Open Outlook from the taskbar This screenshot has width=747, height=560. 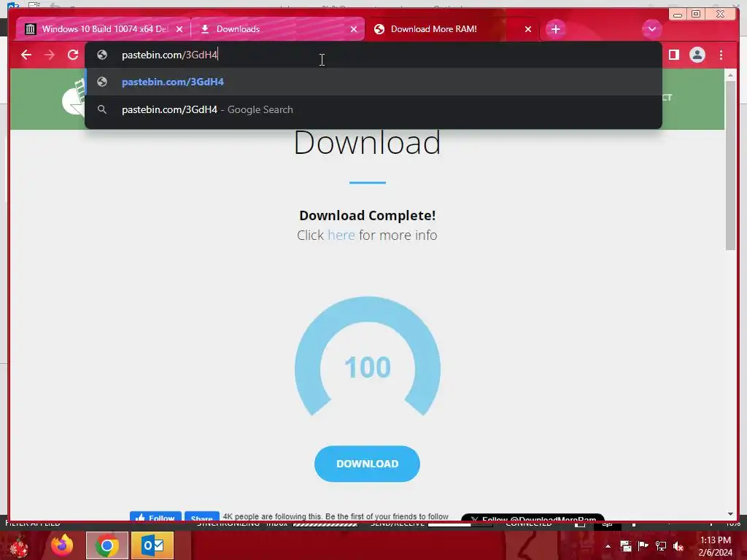coord(152,545)
